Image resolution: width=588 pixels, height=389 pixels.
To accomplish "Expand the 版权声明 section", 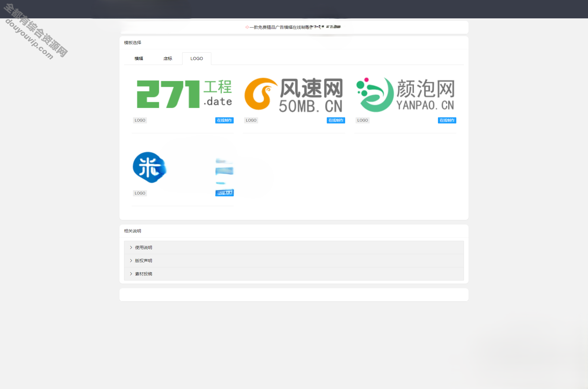I will click(294, 261).
